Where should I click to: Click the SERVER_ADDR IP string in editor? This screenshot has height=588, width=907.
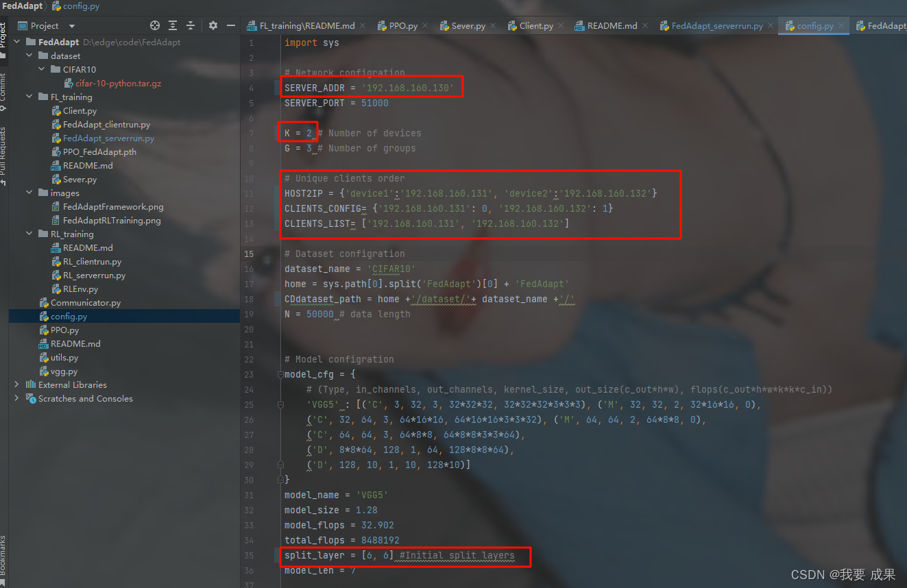pos(407,88)
